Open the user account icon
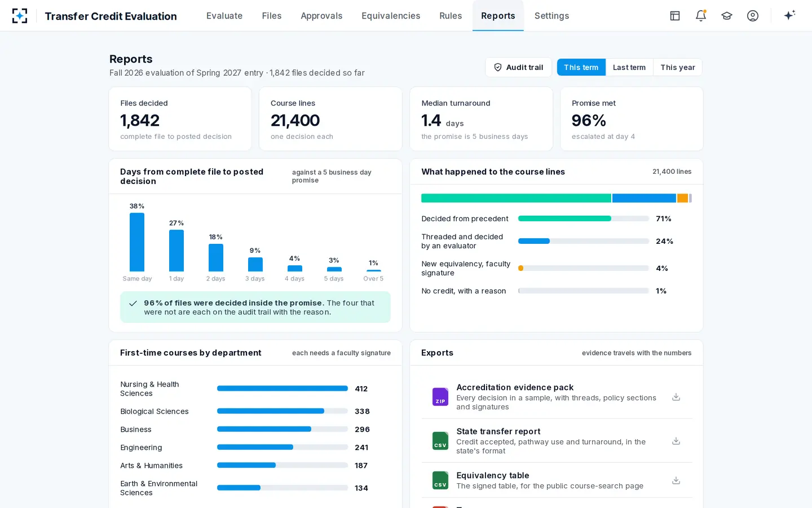 [x=753, y=16]
